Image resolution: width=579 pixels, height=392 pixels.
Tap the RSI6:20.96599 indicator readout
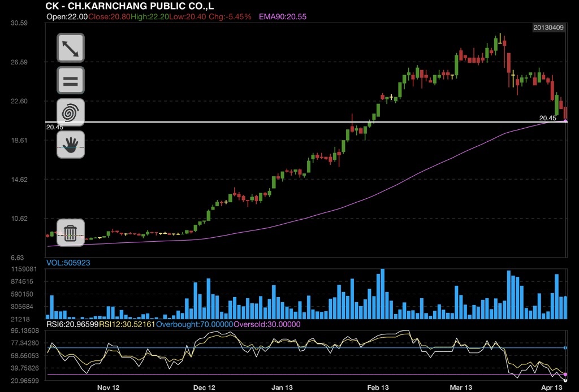pyautogui.click(x=72, y=325)
